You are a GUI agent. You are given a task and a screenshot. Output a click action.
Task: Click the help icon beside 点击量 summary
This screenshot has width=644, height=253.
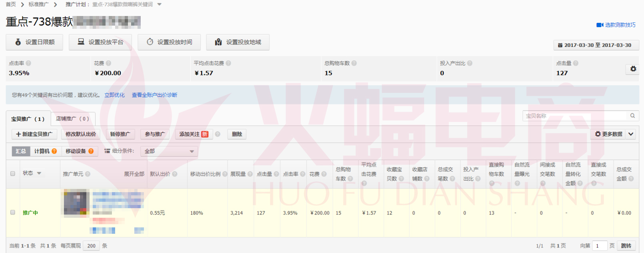pyautogui.click(x=576, y=63)
